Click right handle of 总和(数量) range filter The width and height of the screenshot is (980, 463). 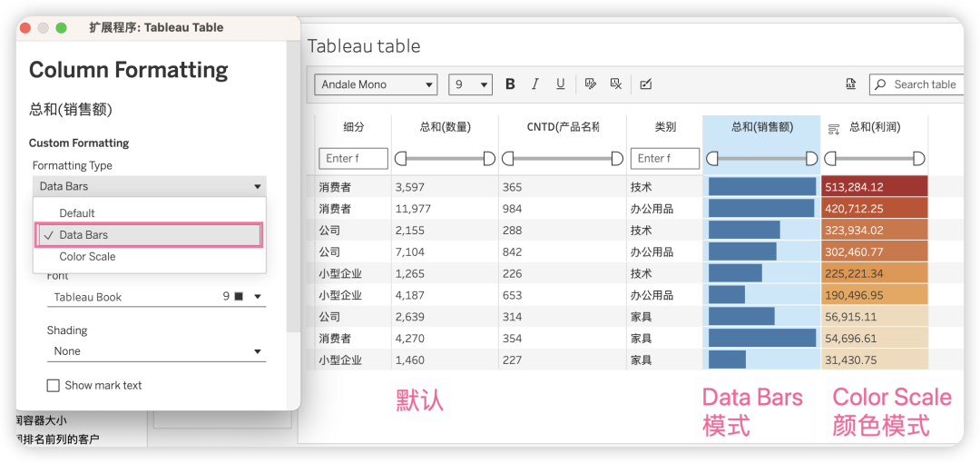tap(489, 159)
